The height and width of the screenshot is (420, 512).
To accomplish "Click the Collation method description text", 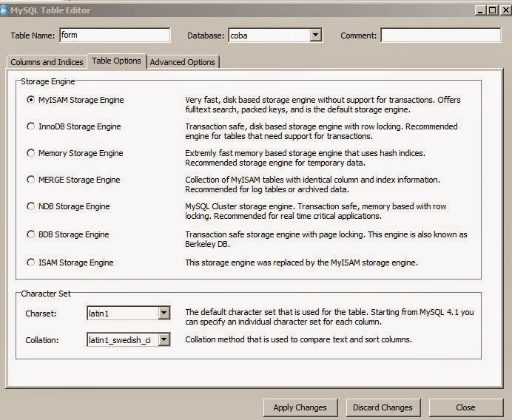I will click(298, 339).
